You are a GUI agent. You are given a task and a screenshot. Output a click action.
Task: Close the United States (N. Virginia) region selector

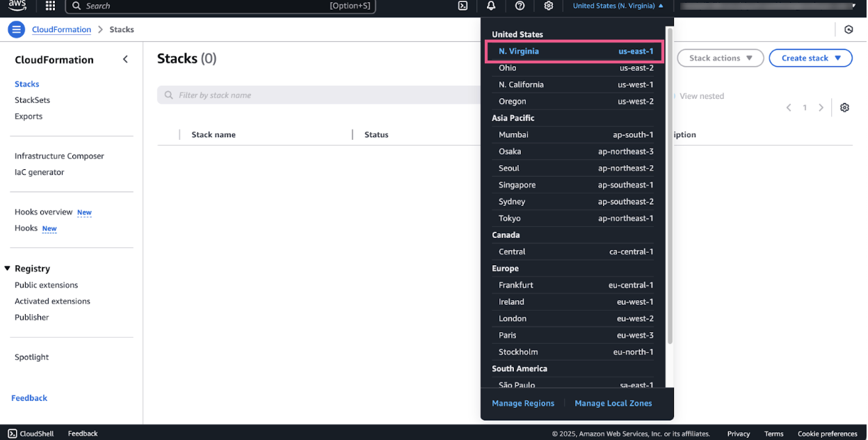click(x=618, y=6)
